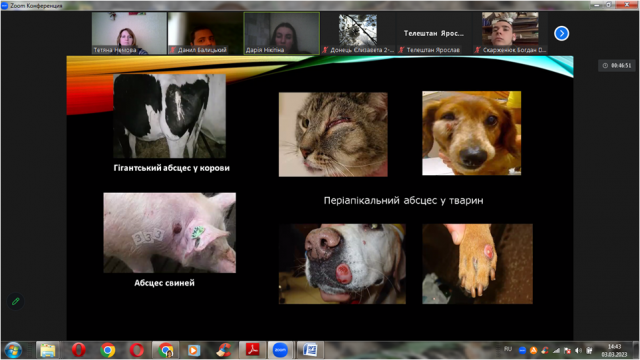Click the dog paw lesion photo
This screenshot has height=360, width=640.
pos(477,264)
